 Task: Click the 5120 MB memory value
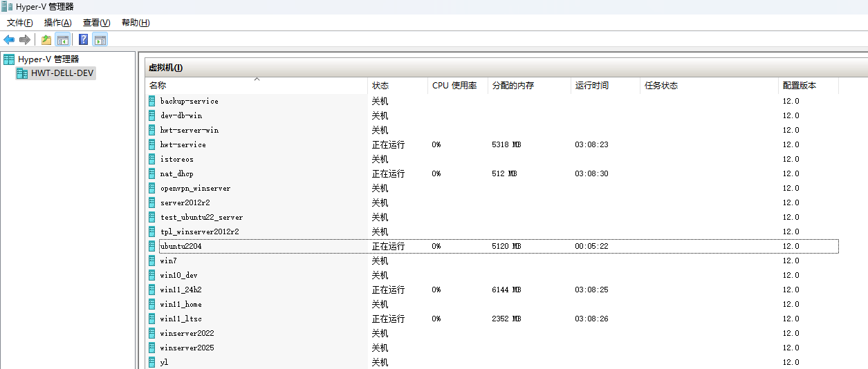(x=506, y=246)
